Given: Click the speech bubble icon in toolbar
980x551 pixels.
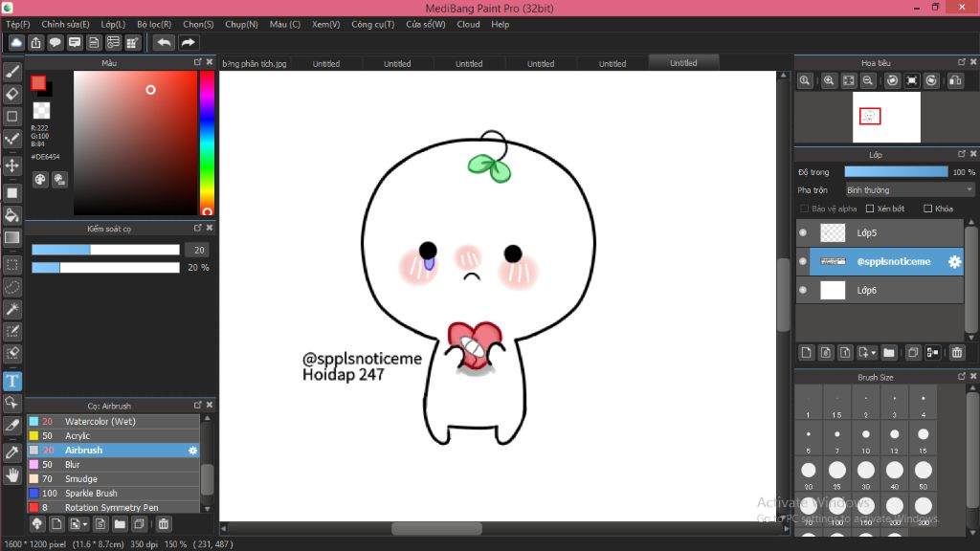Looking at the screenshot, I should (x=55, y=42).
